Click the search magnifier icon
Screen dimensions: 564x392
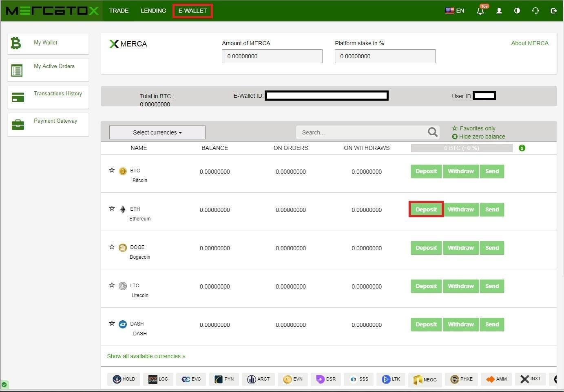[433, 132]
